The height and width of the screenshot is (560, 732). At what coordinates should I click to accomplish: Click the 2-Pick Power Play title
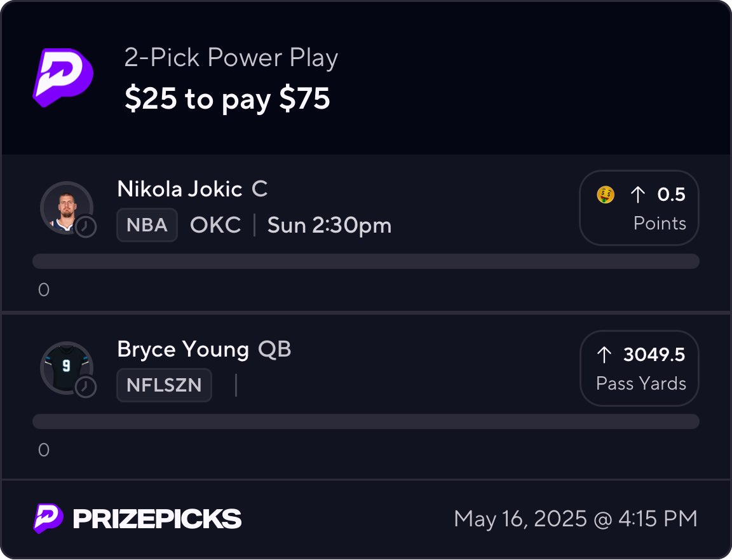pos(231,58)
